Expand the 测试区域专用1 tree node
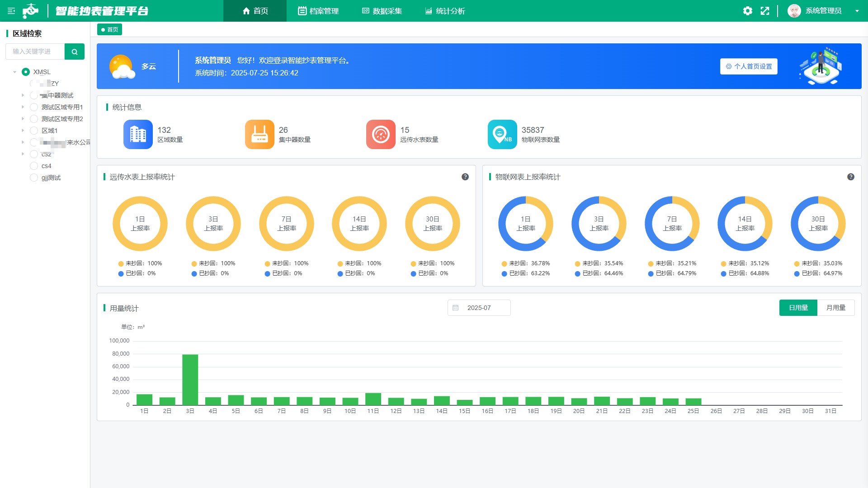The height and width of the screenshot is (488, 868). [23, 107]
